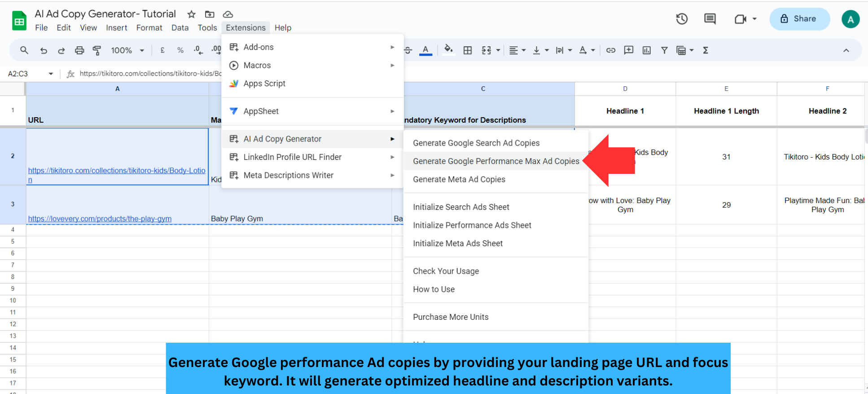Choose Initialize Performance Ads Sheet

click(x=496, y=225)
